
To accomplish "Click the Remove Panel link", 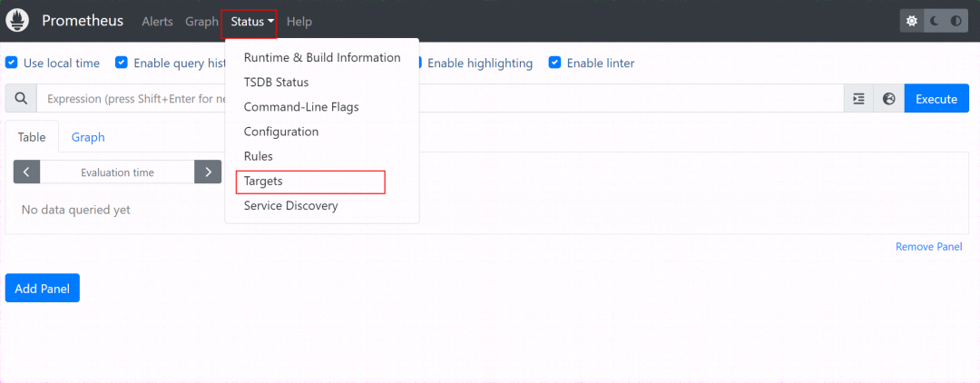I will point(929,247).
